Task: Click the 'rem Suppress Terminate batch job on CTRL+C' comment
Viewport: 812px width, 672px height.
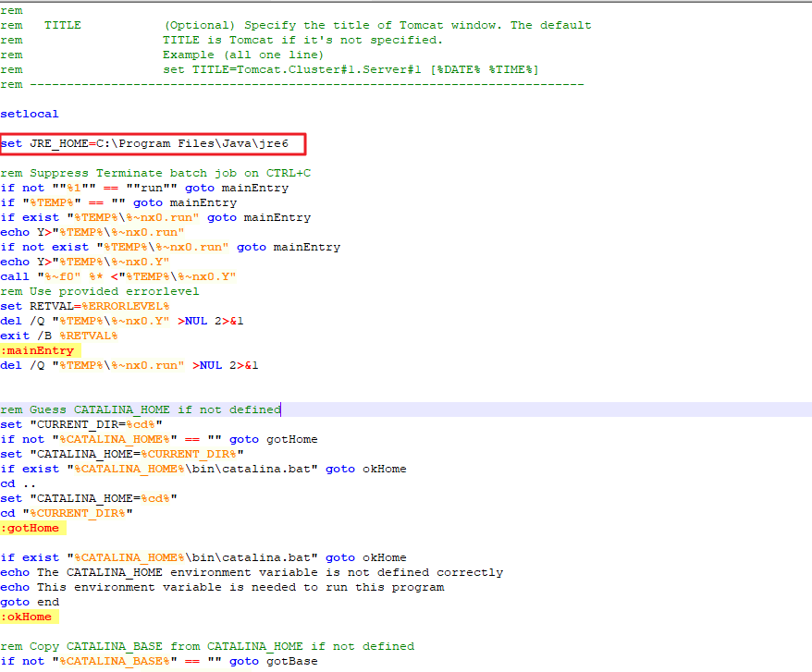Action: [155, 173]
